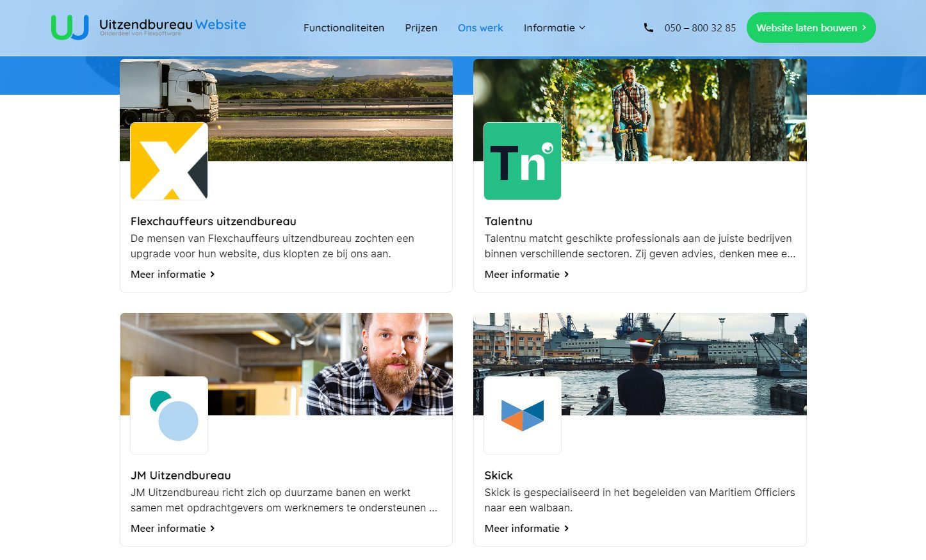Image resolution: width=926 pixels, height=560 pixels.
Task: Expand the Informatie dropdown menu
Action: (554, 28)
